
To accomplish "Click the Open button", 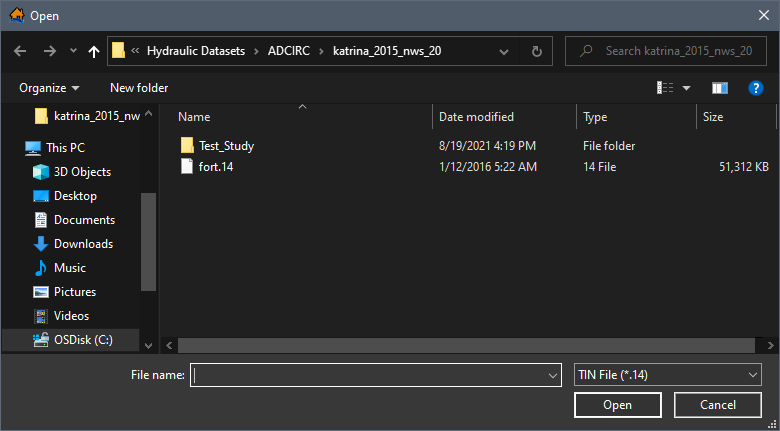I will pos(617,405).
